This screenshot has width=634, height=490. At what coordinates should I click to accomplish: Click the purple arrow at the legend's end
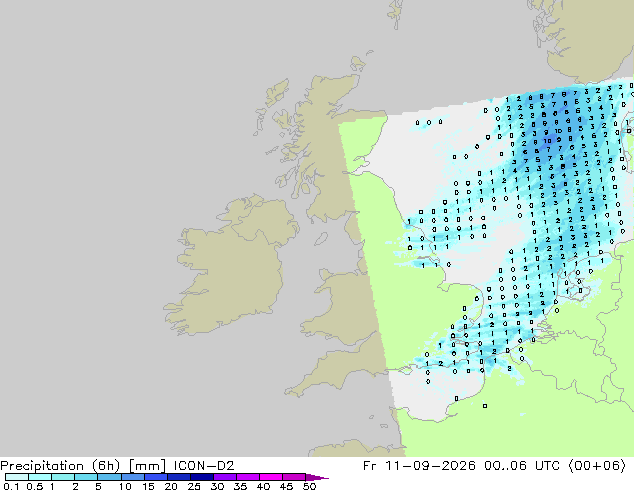coord(317,477)
